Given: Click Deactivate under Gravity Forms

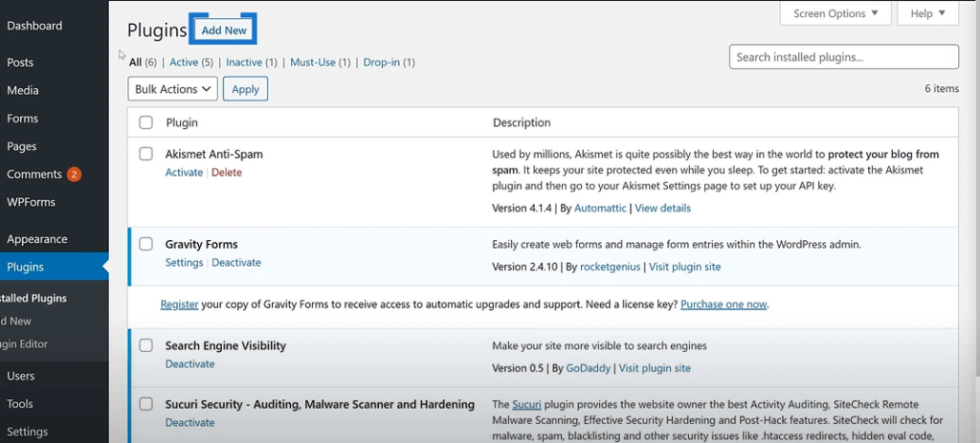Looking at the screenshot, I should tap(236, 262).
